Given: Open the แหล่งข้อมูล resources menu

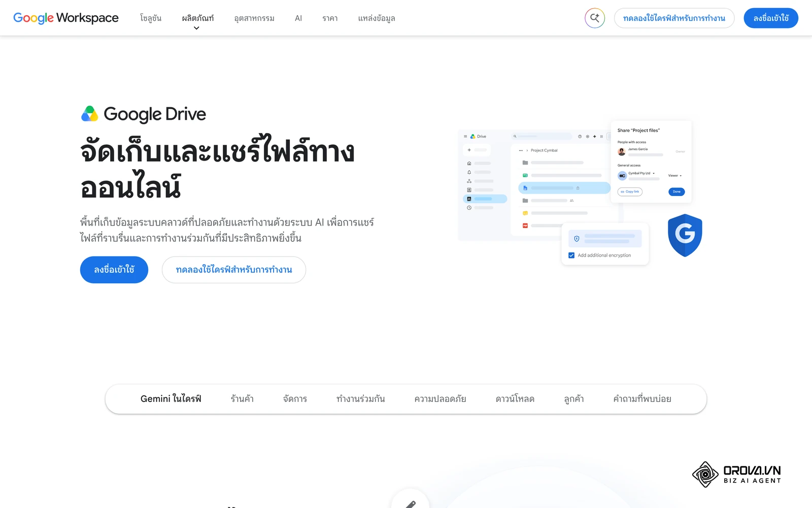Looking at the screenshot, I should click(377, 18).
